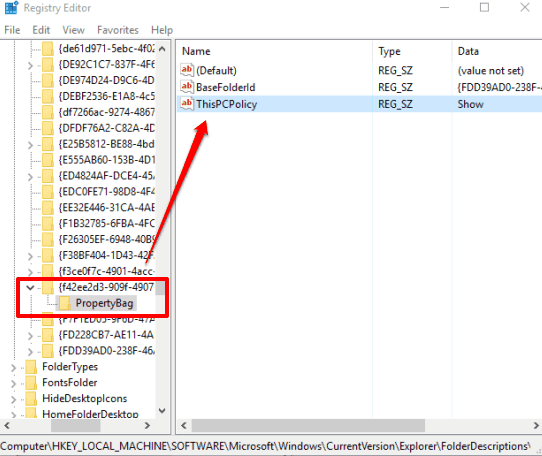This screenshot has width=542, height=456.
Task: Click the Registry Editor app icon in title bar
Action: click(x=11, y=8)
